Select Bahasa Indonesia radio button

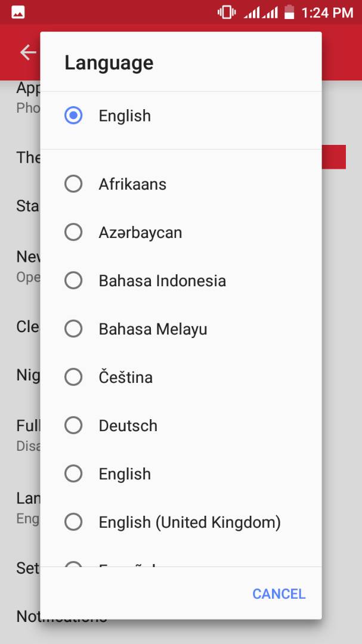[73, 280]
